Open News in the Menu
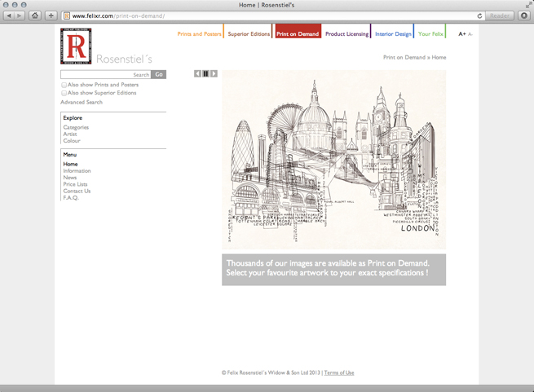This screenshot has width=534, height=392. [70, 178]
